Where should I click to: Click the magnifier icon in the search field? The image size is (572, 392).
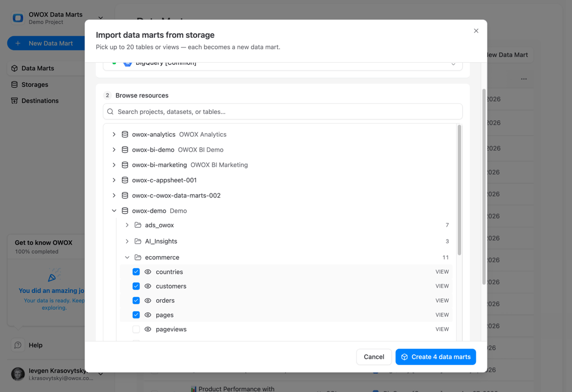110,112
